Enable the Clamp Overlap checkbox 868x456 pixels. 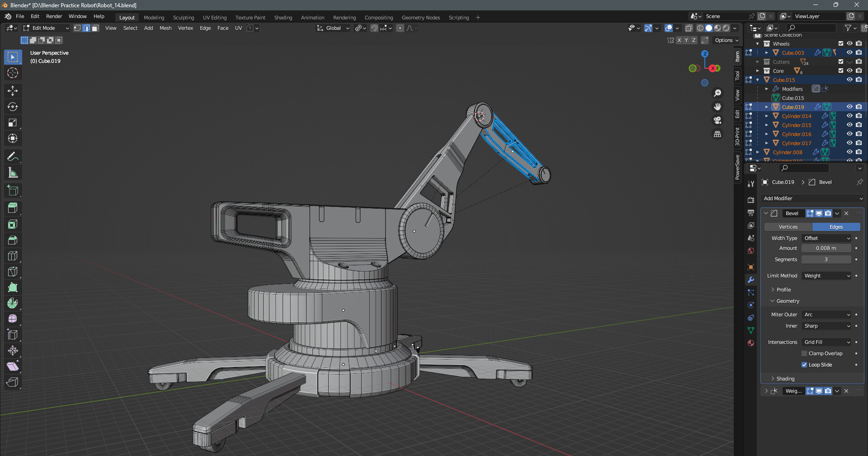804,353
